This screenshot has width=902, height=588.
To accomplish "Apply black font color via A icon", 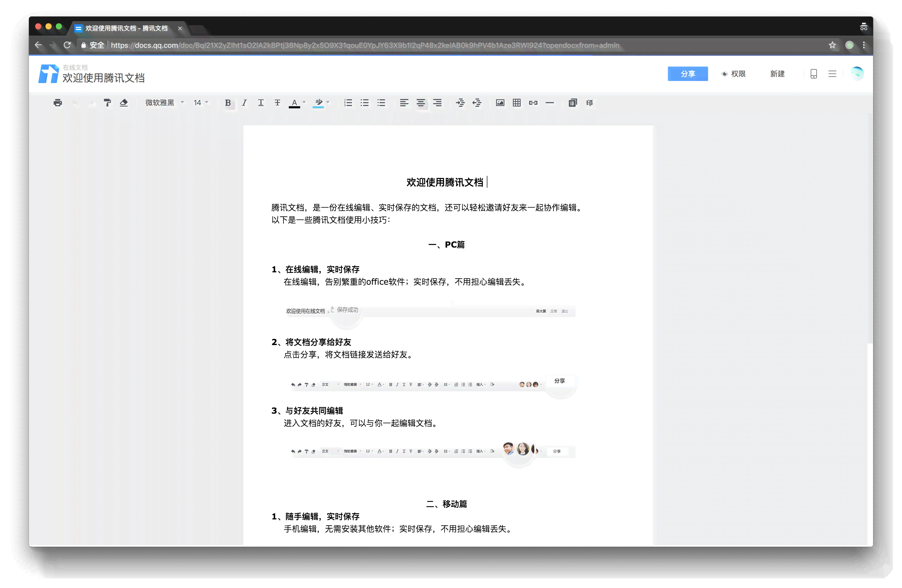I will click(294, 103).
